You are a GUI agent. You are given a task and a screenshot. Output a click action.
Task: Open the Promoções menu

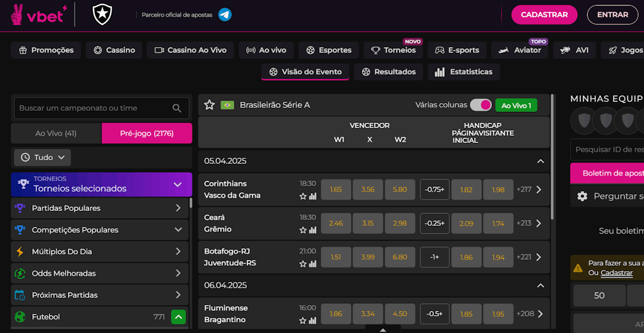tap(46, 50)
